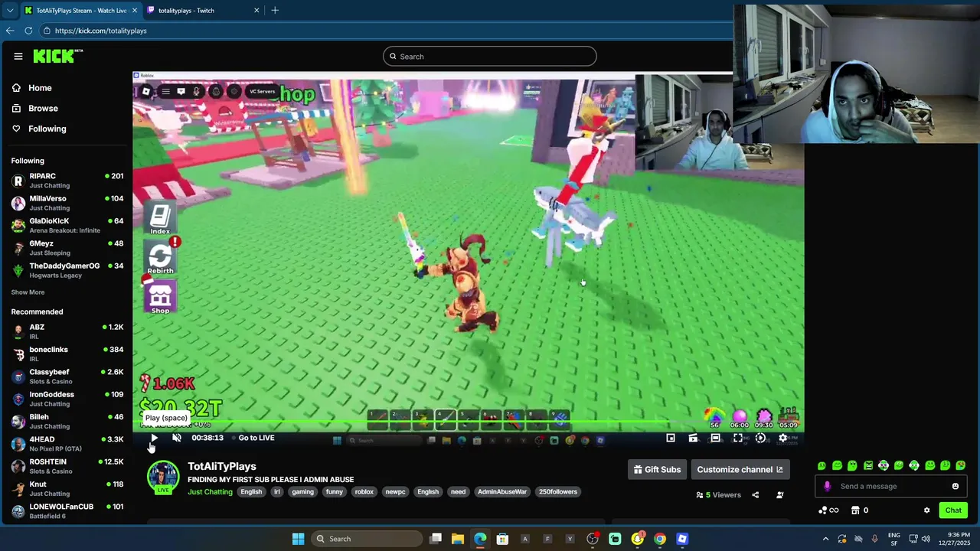Open a new browser tab
Image resolution: width=980 pixels, height=551 pixels.
pos(275,11)
